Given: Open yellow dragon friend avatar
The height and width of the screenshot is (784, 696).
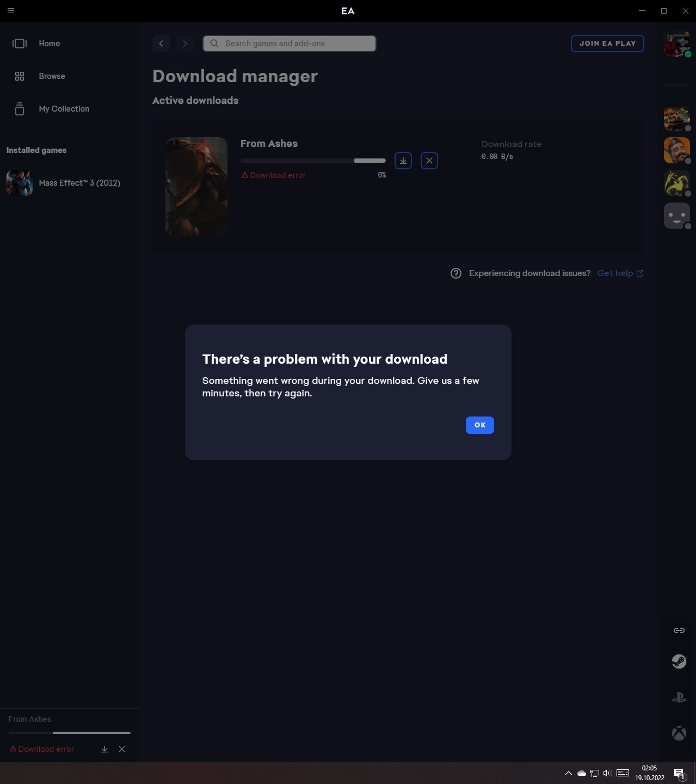Looking at the screenshot, I should point(677,183).
